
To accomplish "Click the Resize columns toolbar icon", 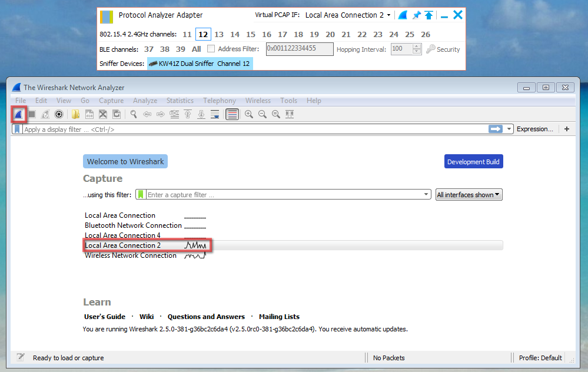I will pyautogui.click(x=290, y=114).
